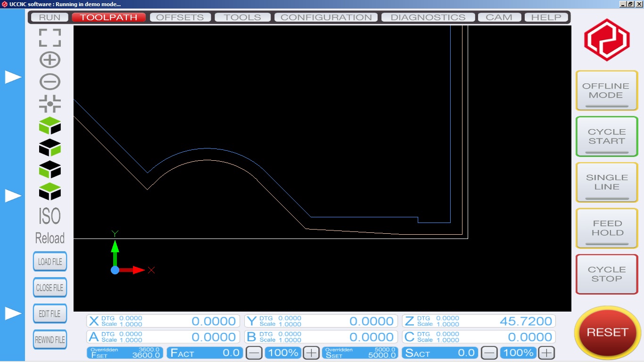Toggle OFFLINE MODE
Image resolution: width=644 pixels, height=362 pixels.
pos(607,90)
